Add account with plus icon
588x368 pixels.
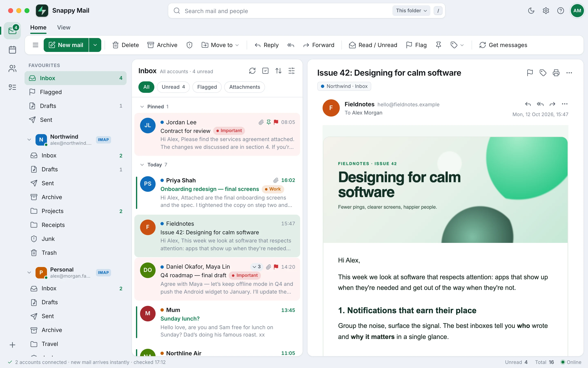pyautogui.click(x=12, y=345)
